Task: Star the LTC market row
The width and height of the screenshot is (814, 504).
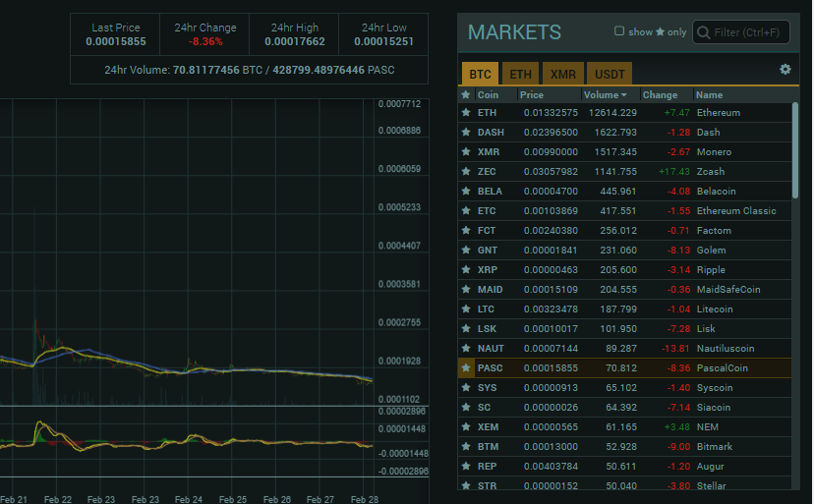Action: [466, 308]
